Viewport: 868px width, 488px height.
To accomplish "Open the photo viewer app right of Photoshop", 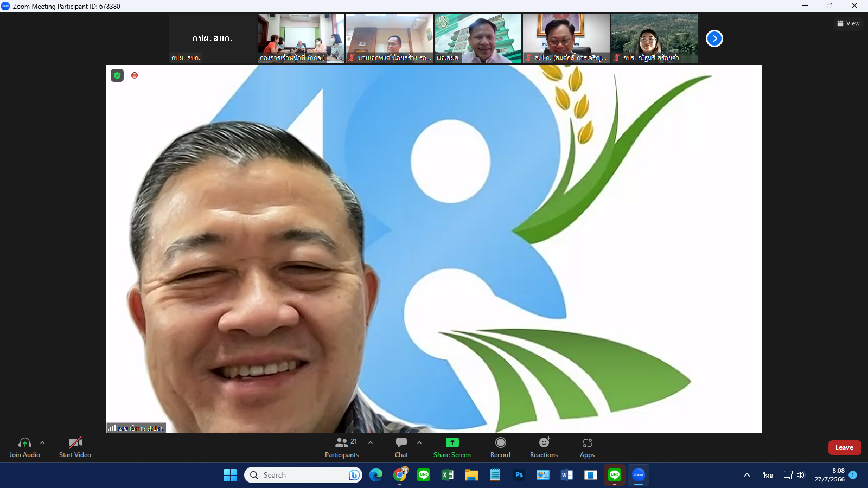I will tap(543, 475).
